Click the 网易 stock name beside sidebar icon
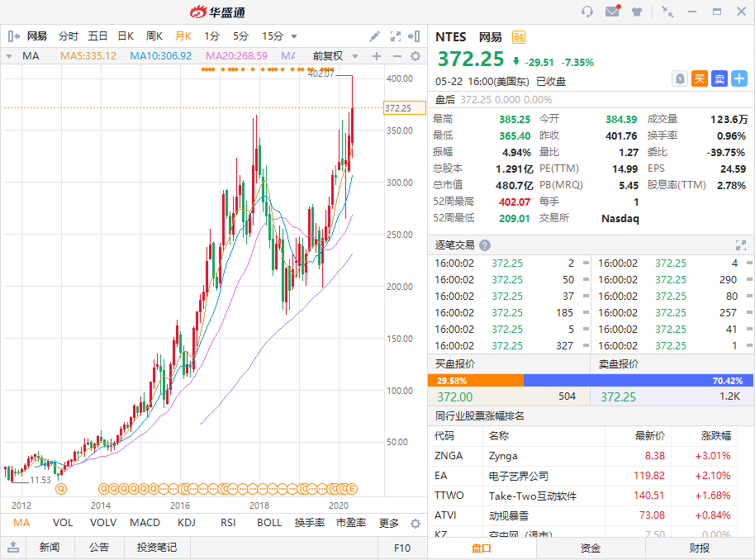 point(36,36)
